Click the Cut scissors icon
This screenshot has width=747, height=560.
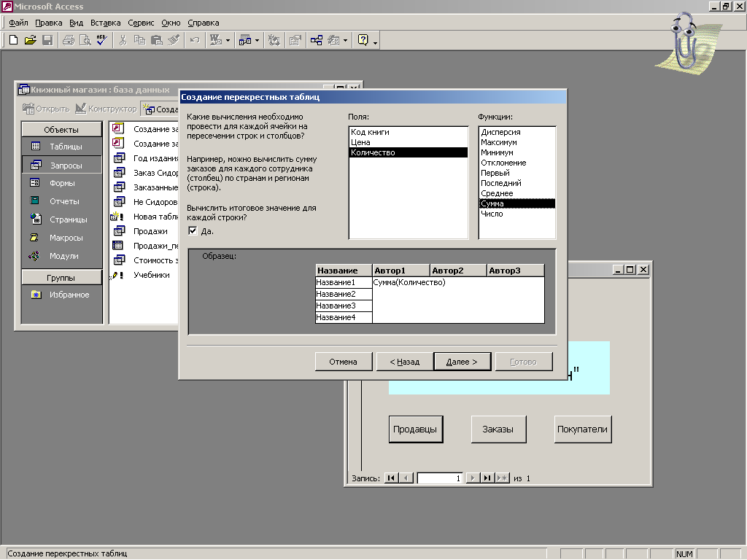(123, 41)
